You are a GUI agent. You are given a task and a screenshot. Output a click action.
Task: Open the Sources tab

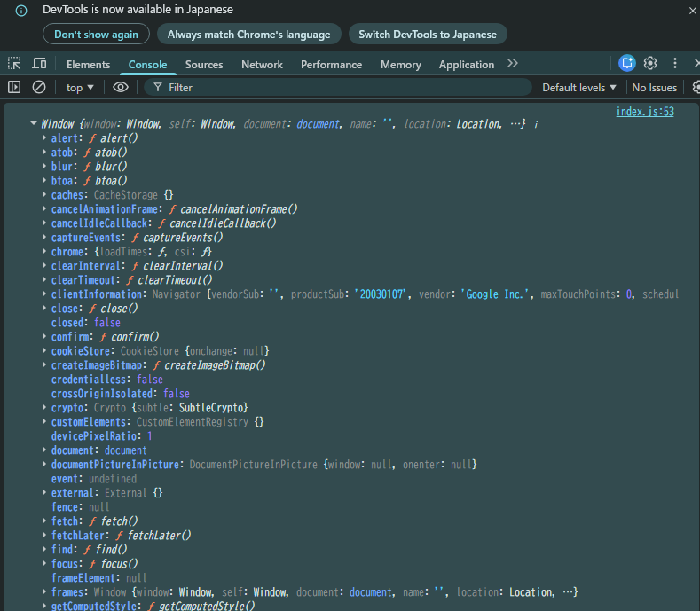coord(204,65)
